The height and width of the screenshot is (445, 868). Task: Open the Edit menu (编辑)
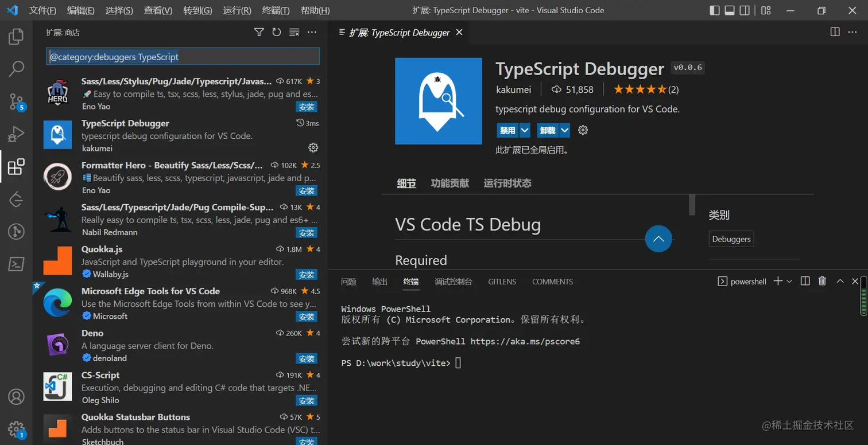[81, 10]
